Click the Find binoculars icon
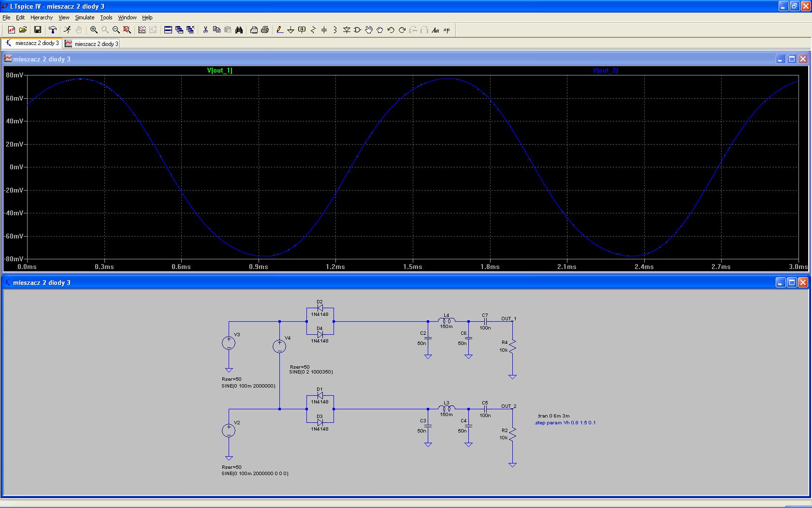 pos(239,30)
